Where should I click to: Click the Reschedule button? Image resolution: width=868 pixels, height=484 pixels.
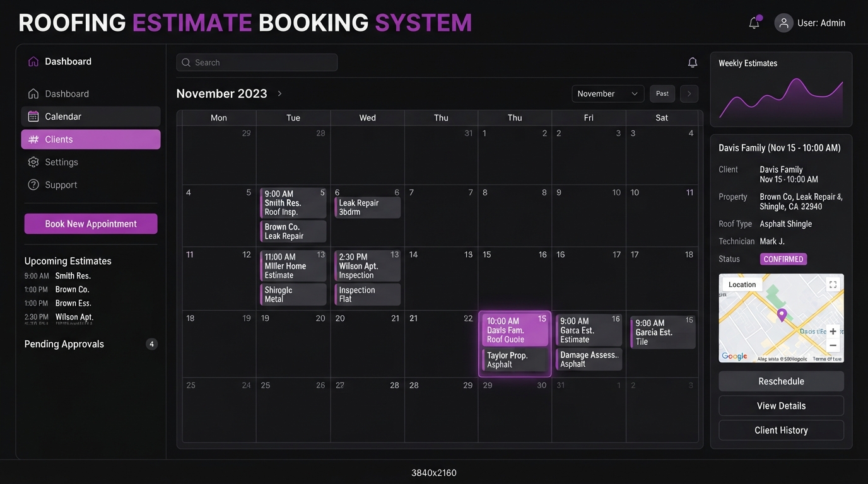coord(781,381)
